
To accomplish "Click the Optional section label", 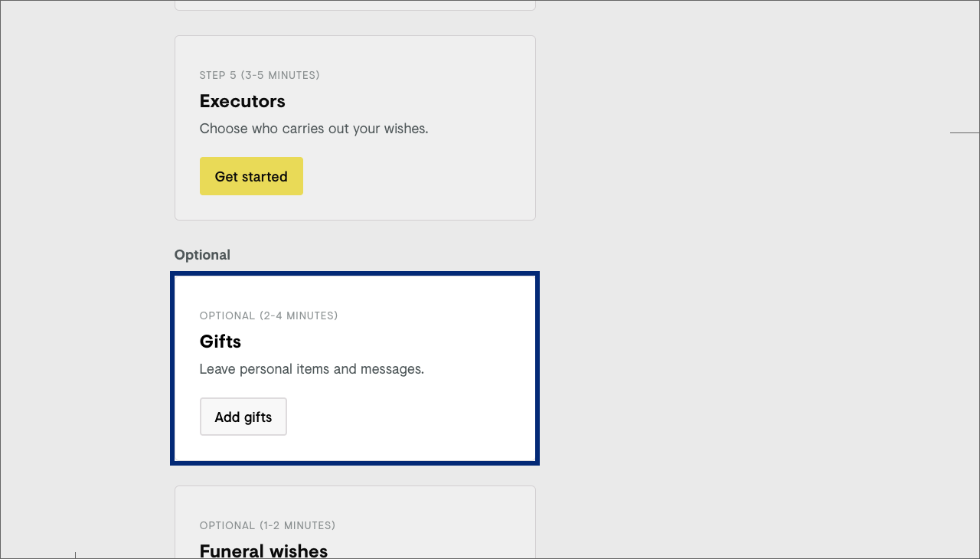I will tap(202, 255).
